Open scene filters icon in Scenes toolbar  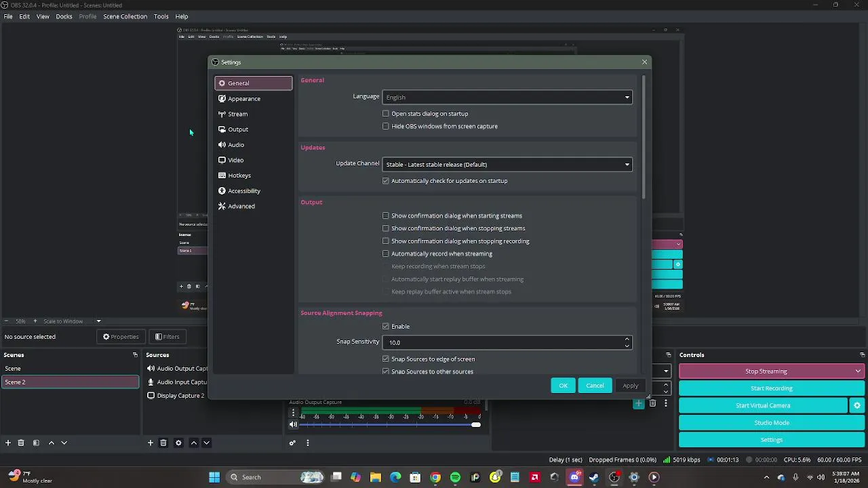(36, 443)
